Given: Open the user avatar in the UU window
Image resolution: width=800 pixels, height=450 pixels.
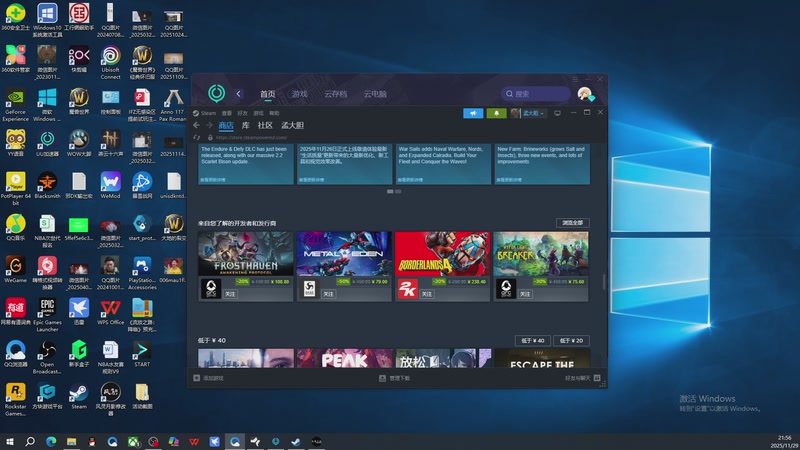Looking at the screenshot, I should [x=585, y=94].
